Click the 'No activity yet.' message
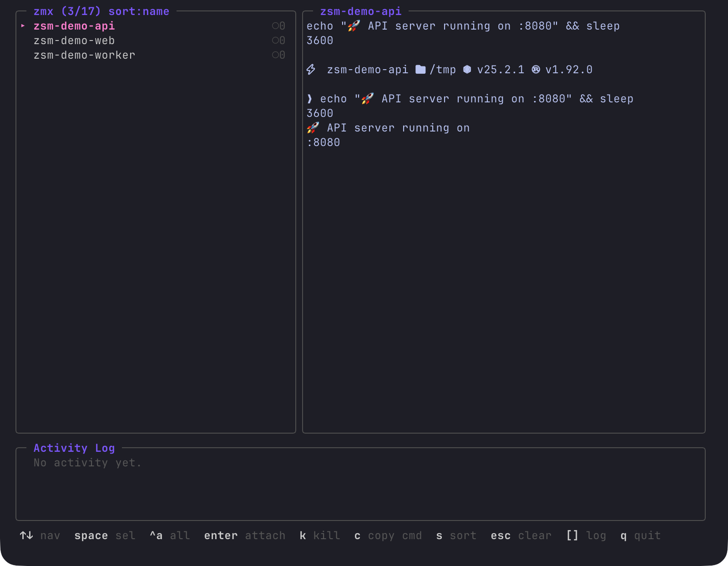The image size is (728, 566). pos(87,463)
